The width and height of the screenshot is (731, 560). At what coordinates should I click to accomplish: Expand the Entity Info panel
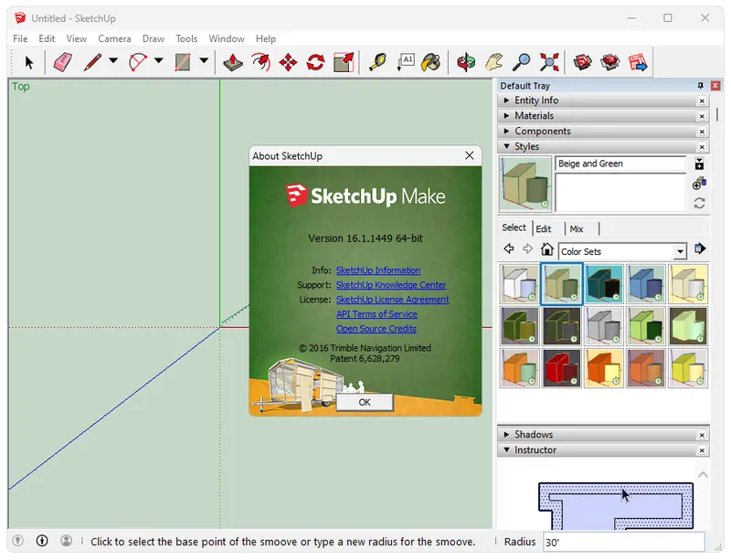click(x=603, y=100)
